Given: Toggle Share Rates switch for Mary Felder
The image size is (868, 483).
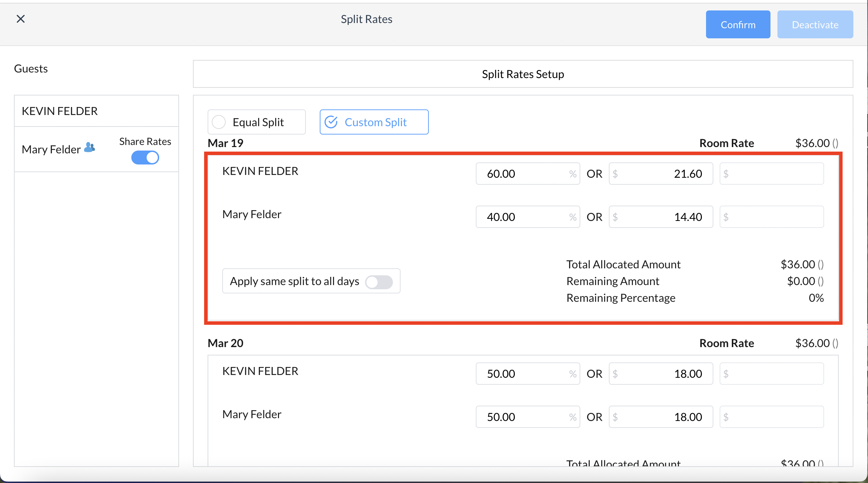Looking at the screenshot, I should (x=145, y=158).
